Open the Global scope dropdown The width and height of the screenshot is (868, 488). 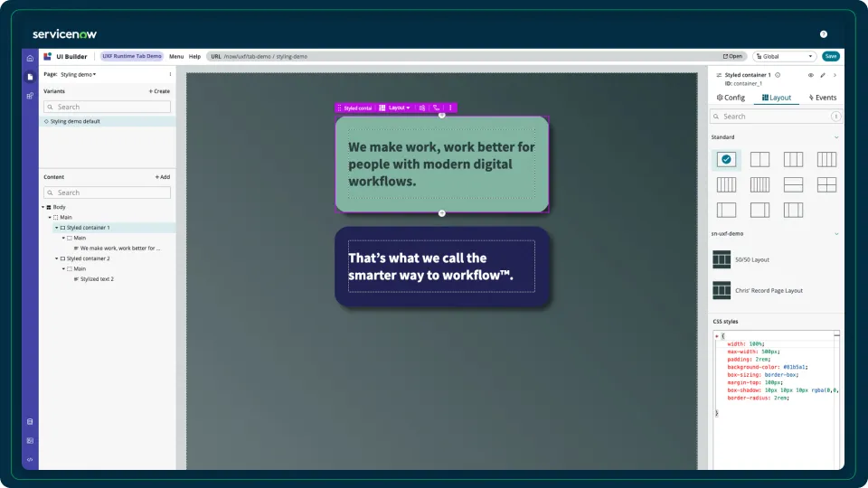click(x=785, y=56)
